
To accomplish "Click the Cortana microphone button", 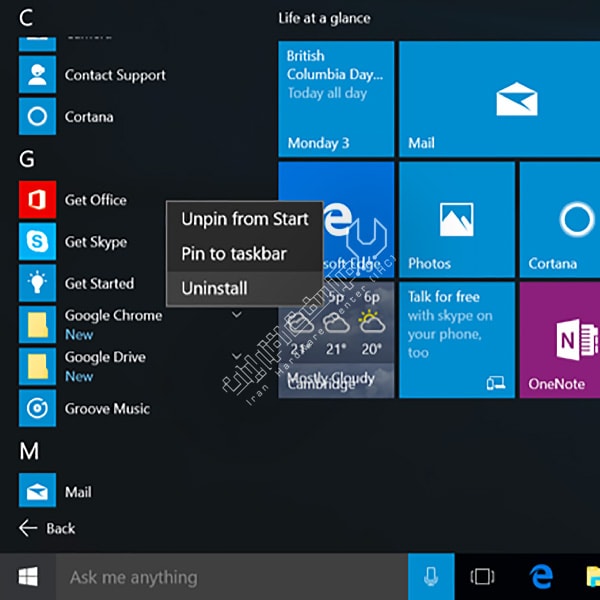I will 431,576.
